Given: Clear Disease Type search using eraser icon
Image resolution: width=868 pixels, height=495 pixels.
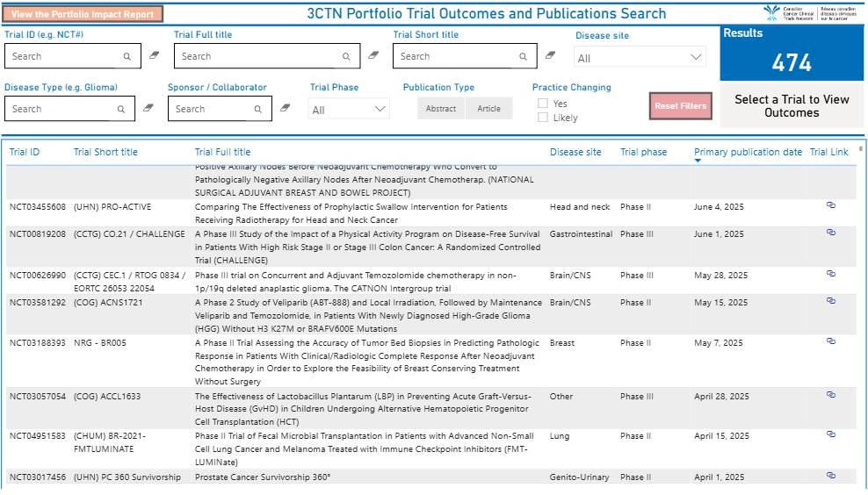Looking at the screenshot, I should (x=148, y=108).
